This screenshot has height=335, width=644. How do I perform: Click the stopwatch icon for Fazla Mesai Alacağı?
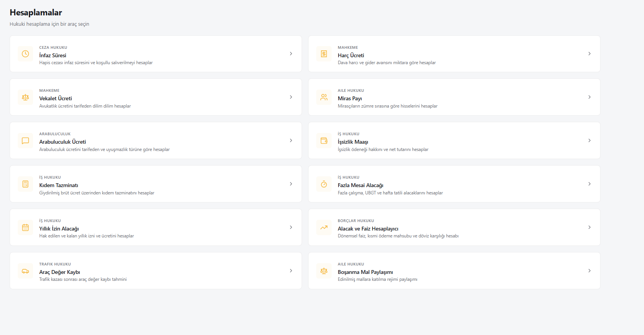[324, 184]
